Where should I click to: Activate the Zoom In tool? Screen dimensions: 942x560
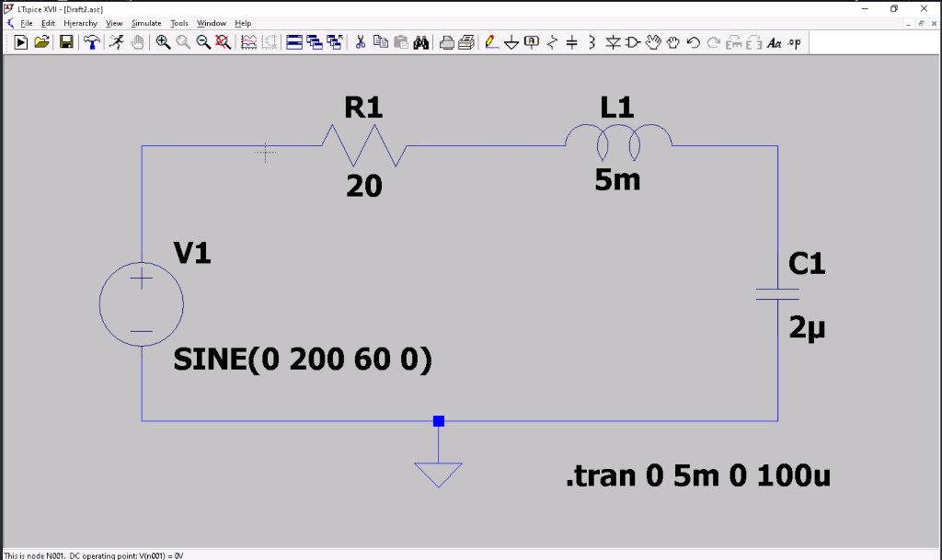(x=164, y=41)
